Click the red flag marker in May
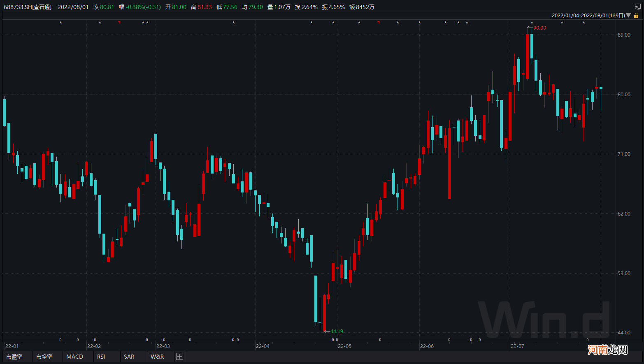644x364 pixels. pos(378,22)
